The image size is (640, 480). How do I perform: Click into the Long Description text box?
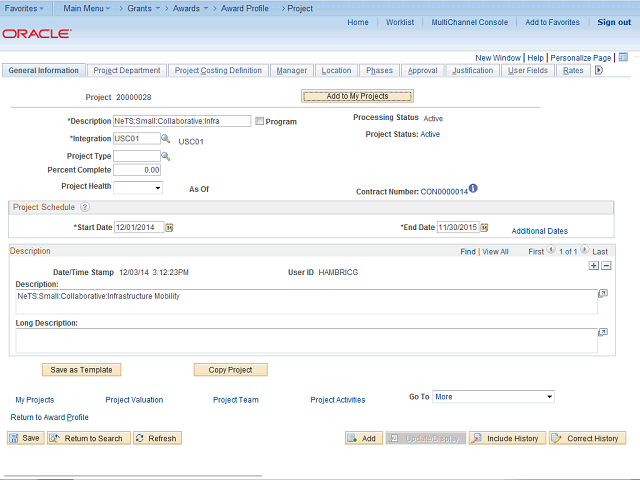pos(305,340)
